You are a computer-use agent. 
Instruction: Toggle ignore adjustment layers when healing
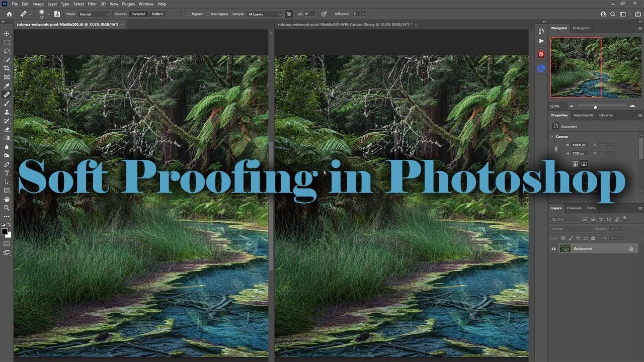click(x=289, y=14)
